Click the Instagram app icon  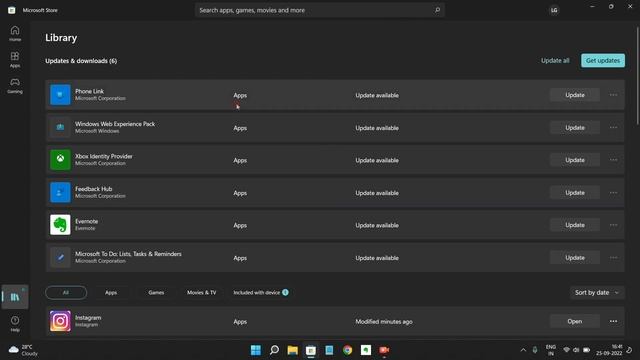pyautogui.click(x=60, y=321)
